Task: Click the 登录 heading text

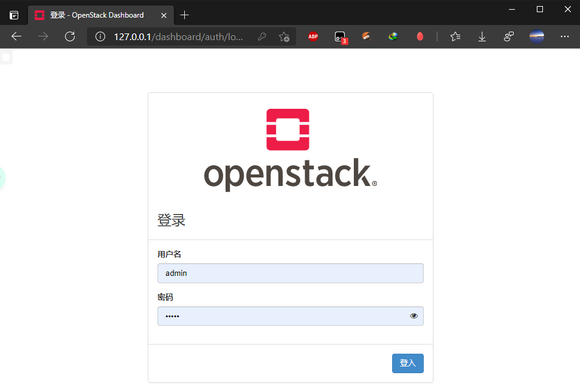Action: (x=171, y=220)
